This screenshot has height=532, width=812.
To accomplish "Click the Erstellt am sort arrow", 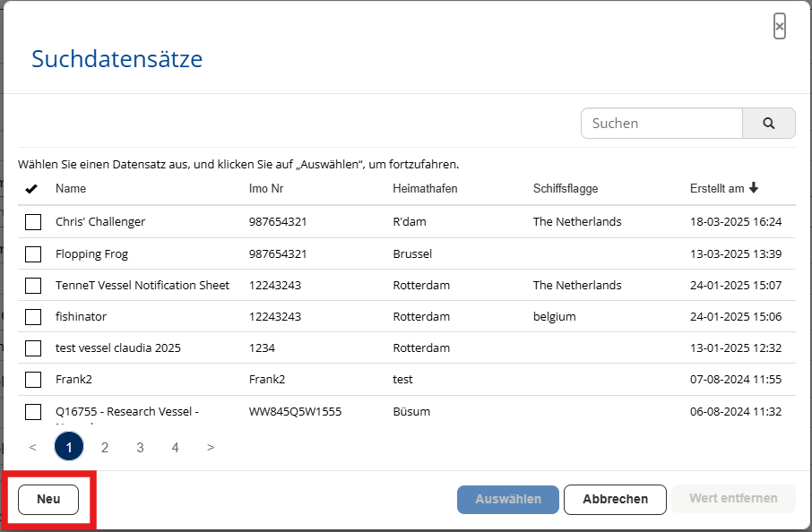I will 754,188.
